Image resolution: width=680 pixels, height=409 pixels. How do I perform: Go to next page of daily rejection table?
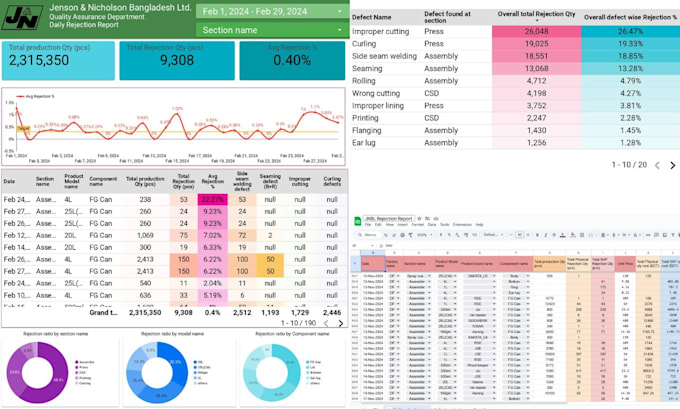tap(341, 324)
